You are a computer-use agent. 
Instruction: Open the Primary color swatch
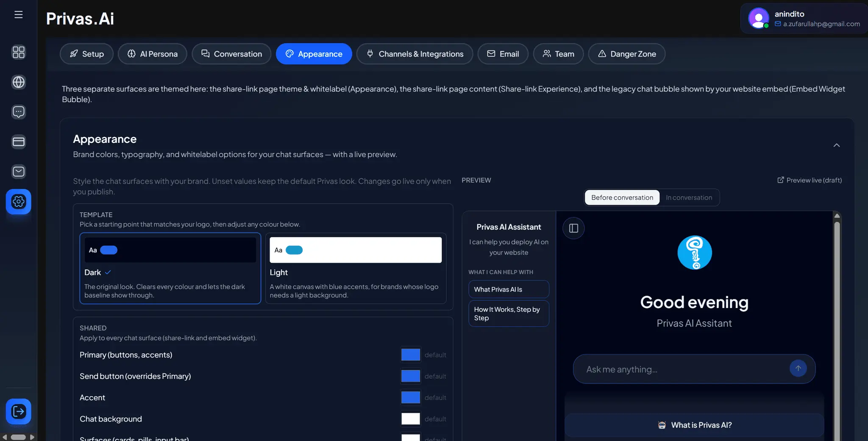point(411,355)
